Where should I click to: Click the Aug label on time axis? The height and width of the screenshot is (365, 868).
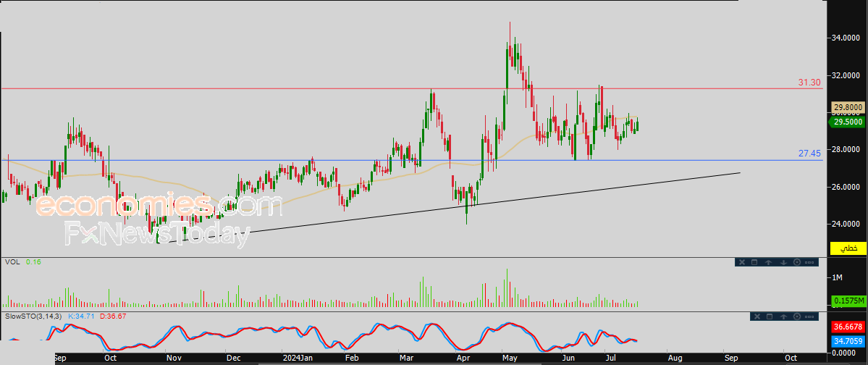click(x=674, y=358)
